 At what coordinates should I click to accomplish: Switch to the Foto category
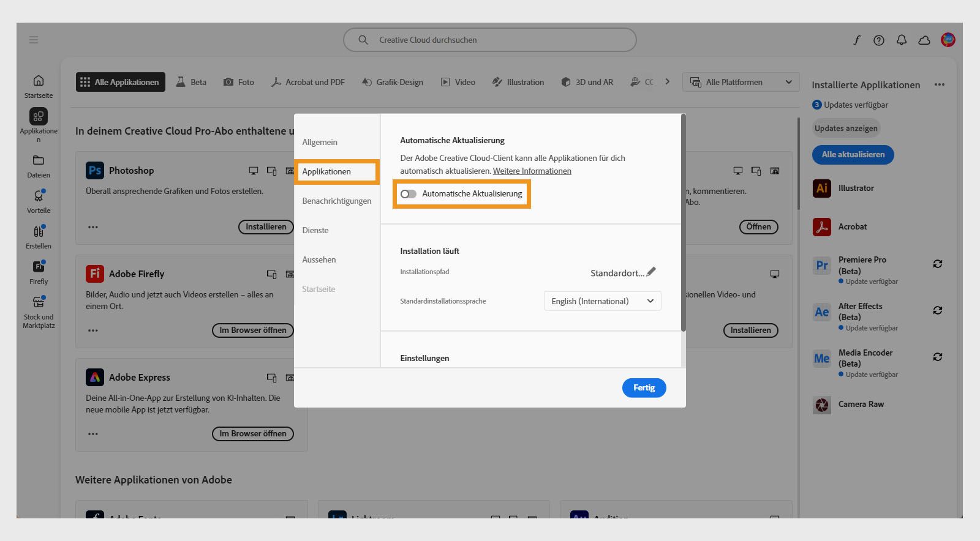(239, 82)
